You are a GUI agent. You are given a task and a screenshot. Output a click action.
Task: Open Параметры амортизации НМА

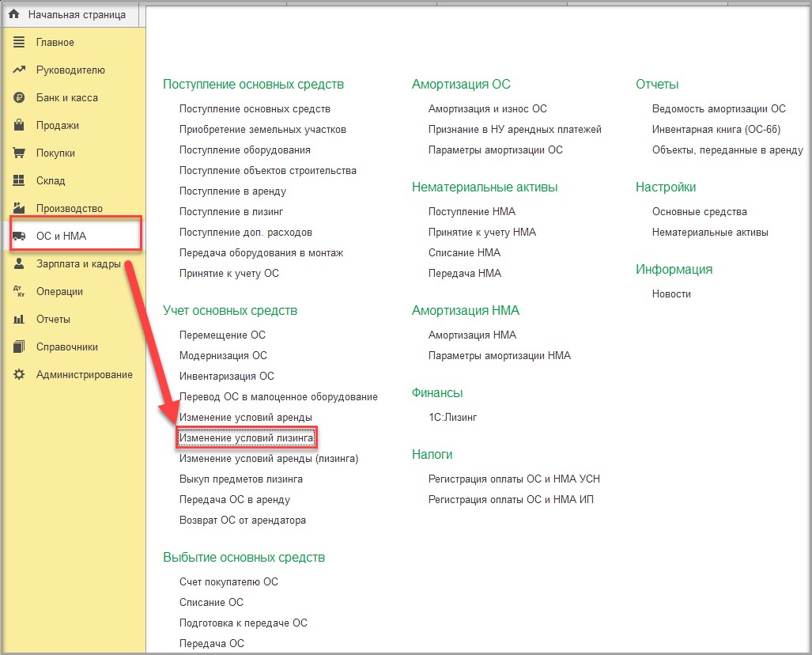500,355
